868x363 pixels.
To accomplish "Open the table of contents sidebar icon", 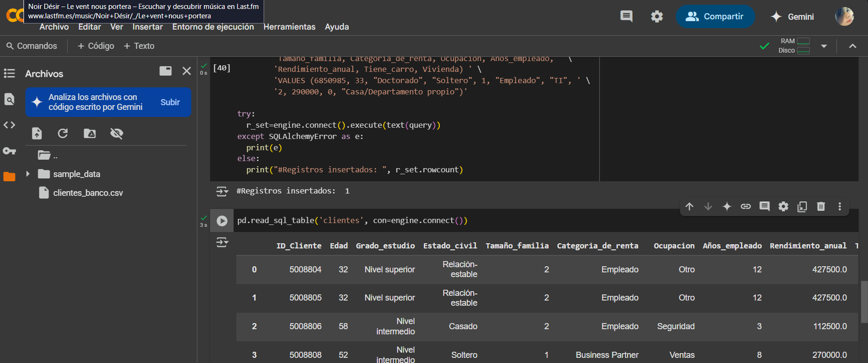I will (x=9, y=73).
